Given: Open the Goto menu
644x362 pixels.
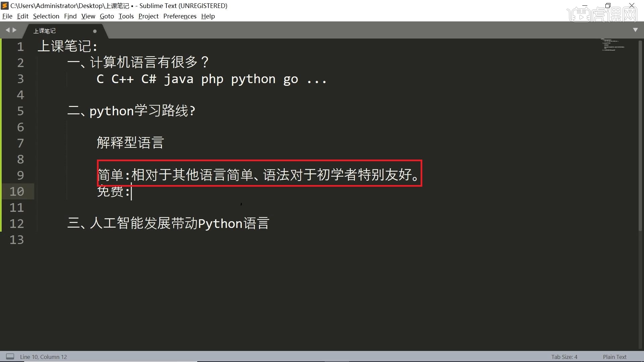Looking at the screenshot, I should pyautogui.click(x=107, y=16).
